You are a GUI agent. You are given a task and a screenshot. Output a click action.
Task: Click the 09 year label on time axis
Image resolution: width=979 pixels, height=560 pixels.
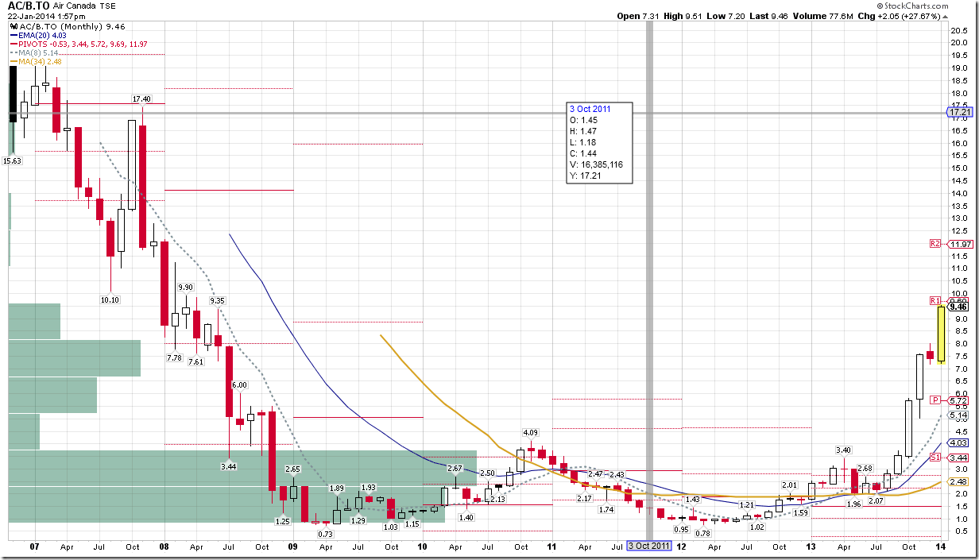pyautogui.click(x=292, y=546)
